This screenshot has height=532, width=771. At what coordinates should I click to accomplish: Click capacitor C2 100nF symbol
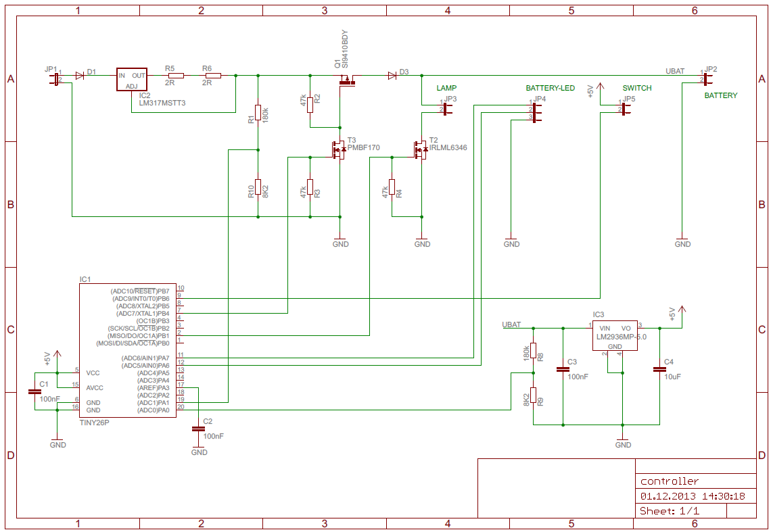tap(198, 429)
